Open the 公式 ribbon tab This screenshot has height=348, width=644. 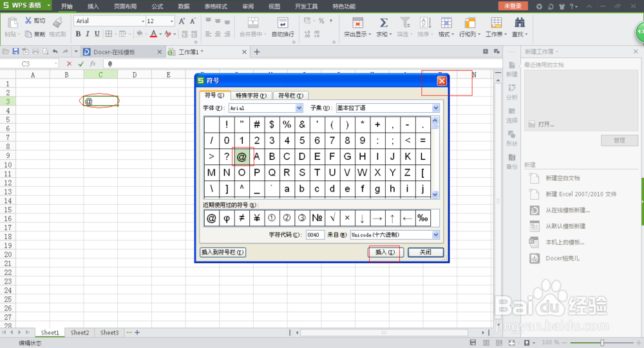157,6
